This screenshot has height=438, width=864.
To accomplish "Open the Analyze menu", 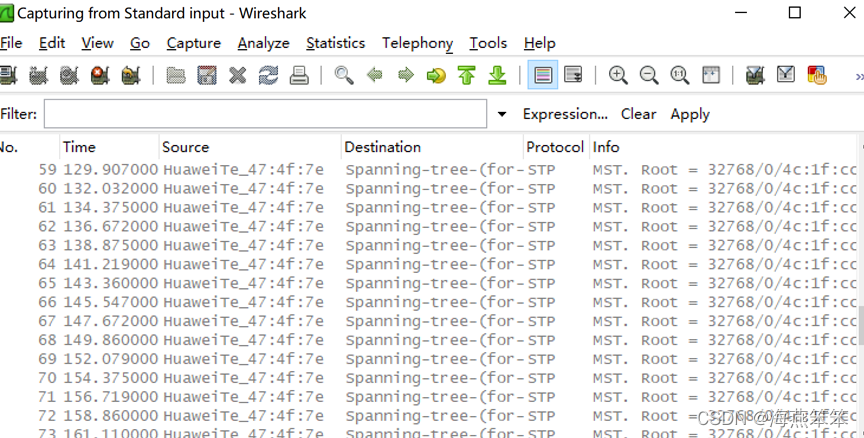I will click(x=263, y=43).
